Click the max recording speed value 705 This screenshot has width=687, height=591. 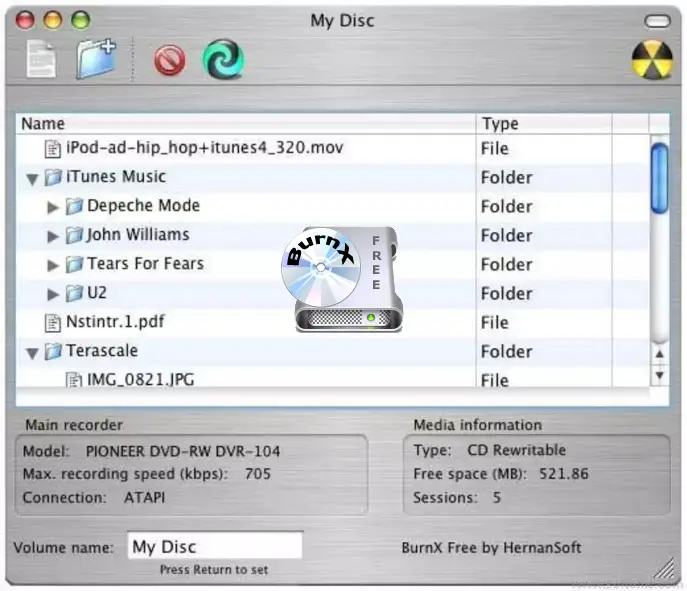tap(258, 474)
